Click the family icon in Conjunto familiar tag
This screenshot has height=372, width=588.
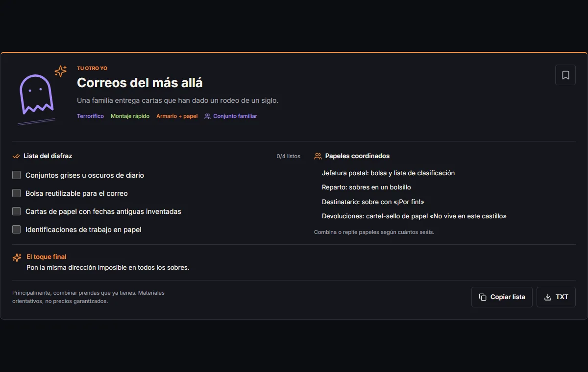[208, 116]
